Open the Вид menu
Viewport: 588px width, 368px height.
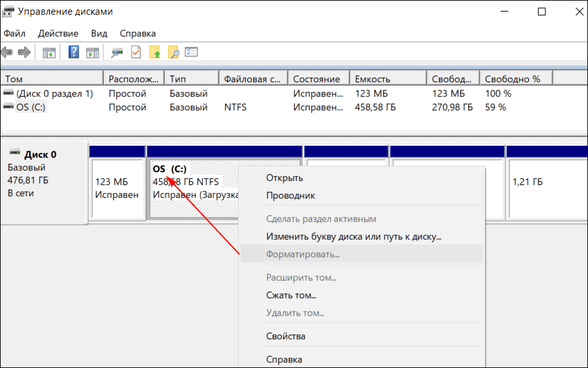coord(99,33)
